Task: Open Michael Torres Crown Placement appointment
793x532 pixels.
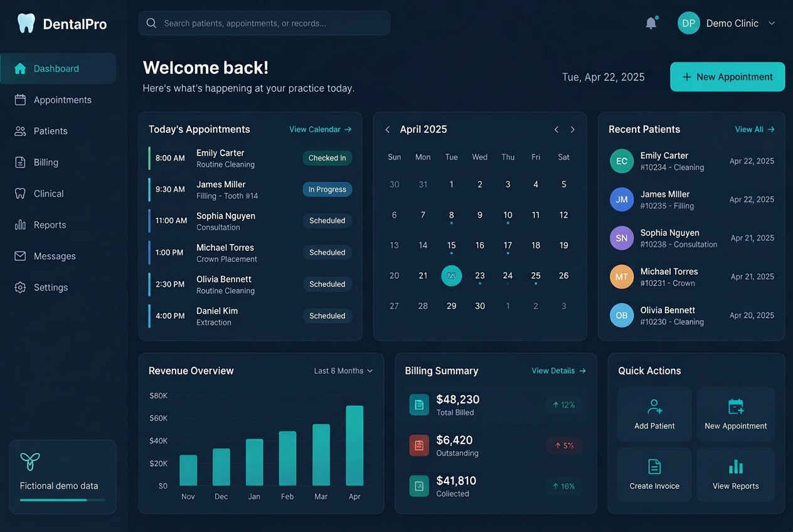Action: point(250,253)
